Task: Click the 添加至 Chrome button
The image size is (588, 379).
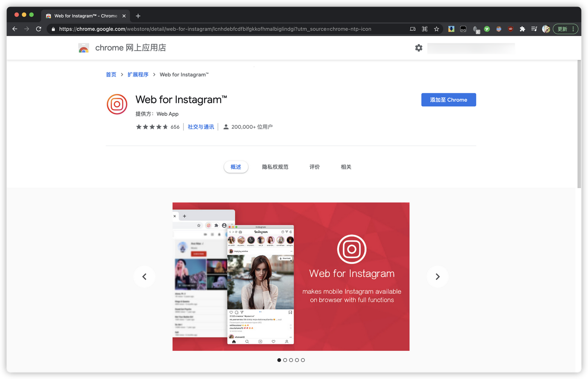Action: tap(448, 99)
